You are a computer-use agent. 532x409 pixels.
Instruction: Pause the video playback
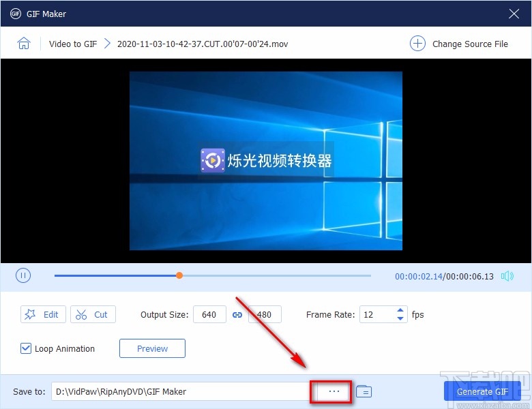(23, 275)
